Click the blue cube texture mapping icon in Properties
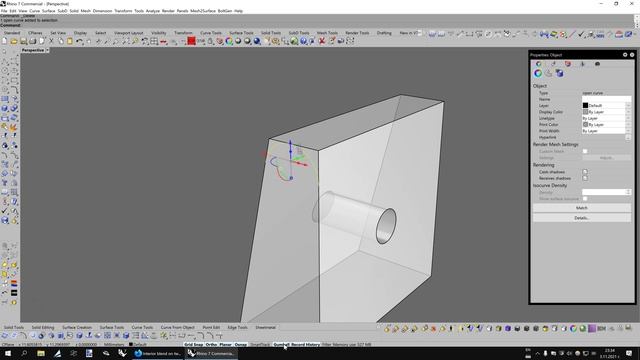The height and width of the screenshot is (360, 640). click(x=559, y=73)
